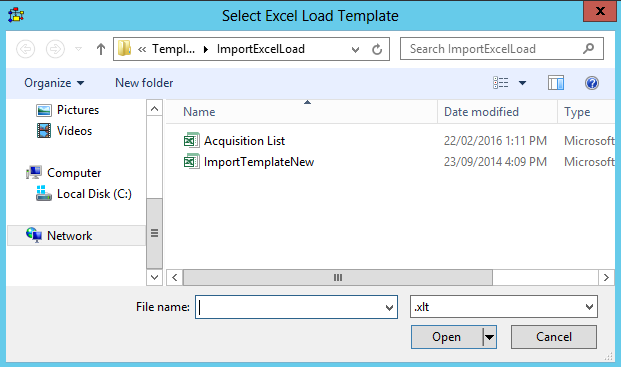
Task: Open the Organize menu
Action: (54, 83)
